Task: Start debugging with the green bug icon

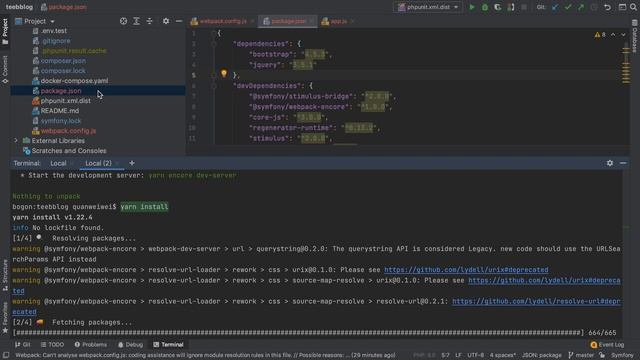Action: click(x=484, y=7)
